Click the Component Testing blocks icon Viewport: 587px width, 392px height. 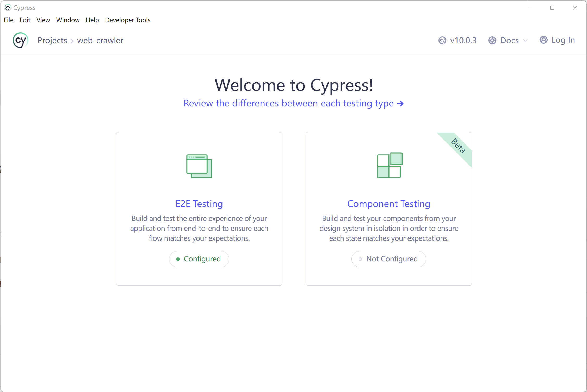click(x=390, y=165)
